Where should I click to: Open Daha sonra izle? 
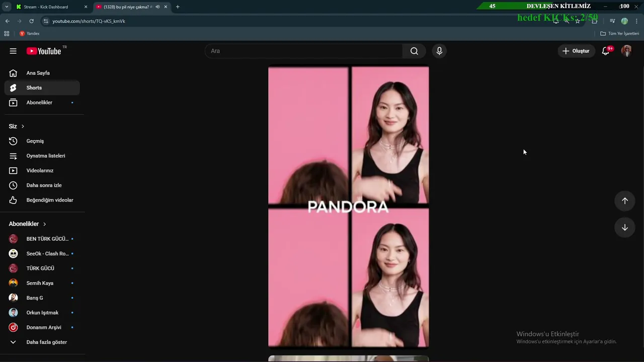[42, 186]
